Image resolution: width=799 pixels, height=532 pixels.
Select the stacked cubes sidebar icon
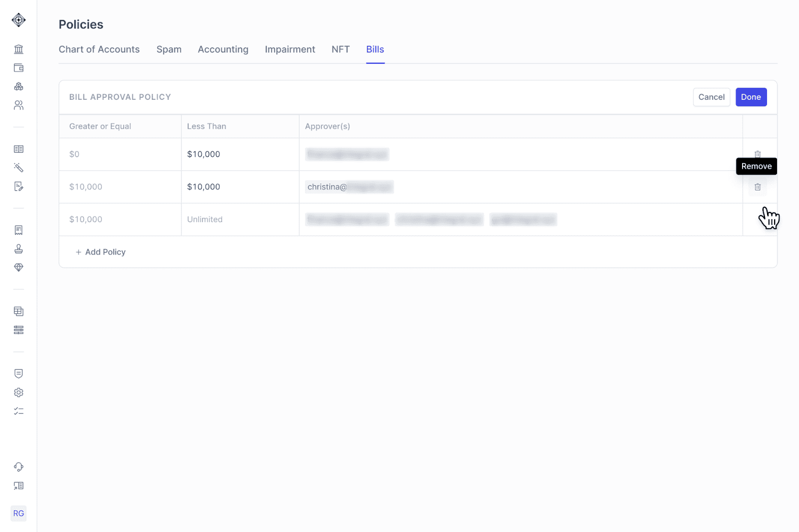tap(18, 86)
